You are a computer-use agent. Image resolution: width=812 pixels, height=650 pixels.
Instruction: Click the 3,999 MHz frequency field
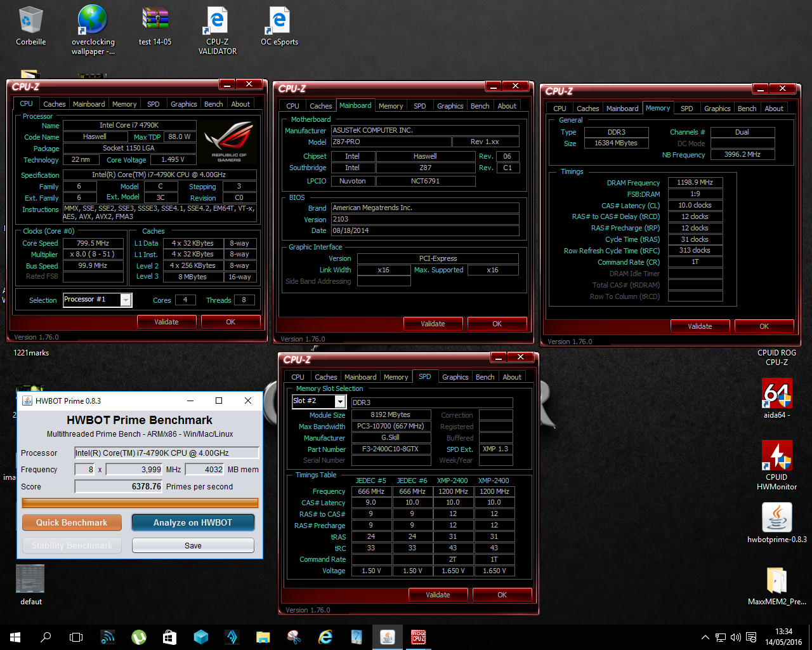(134, 470)
